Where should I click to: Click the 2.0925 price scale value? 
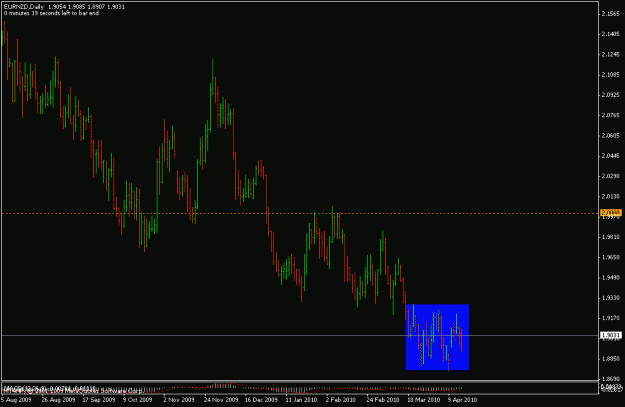[x=611, y=95]
